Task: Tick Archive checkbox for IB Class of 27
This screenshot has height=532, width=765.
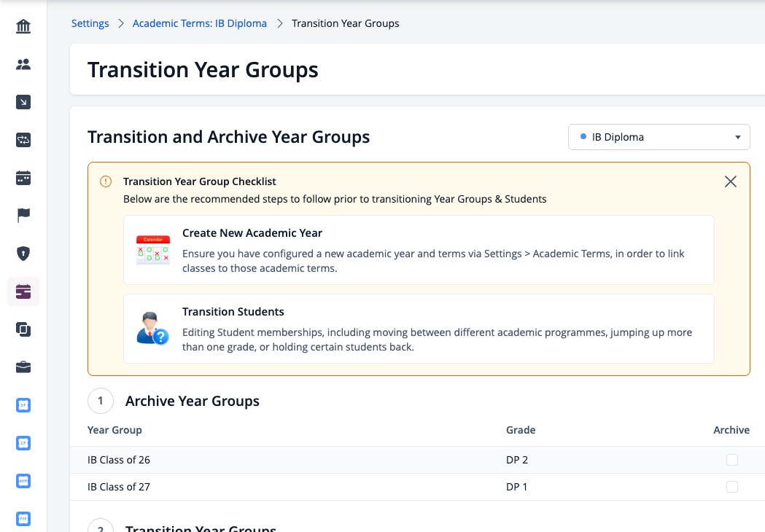Action: point(732,487)
